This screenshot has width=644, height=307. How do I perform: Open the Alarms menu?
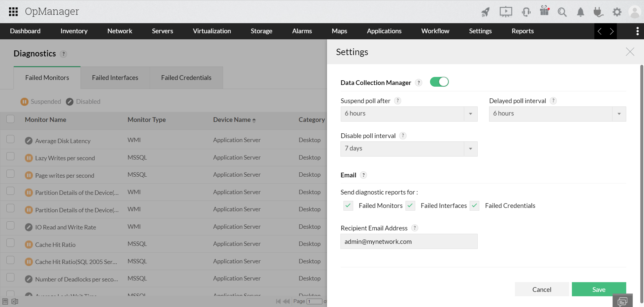tap(302, 31)
